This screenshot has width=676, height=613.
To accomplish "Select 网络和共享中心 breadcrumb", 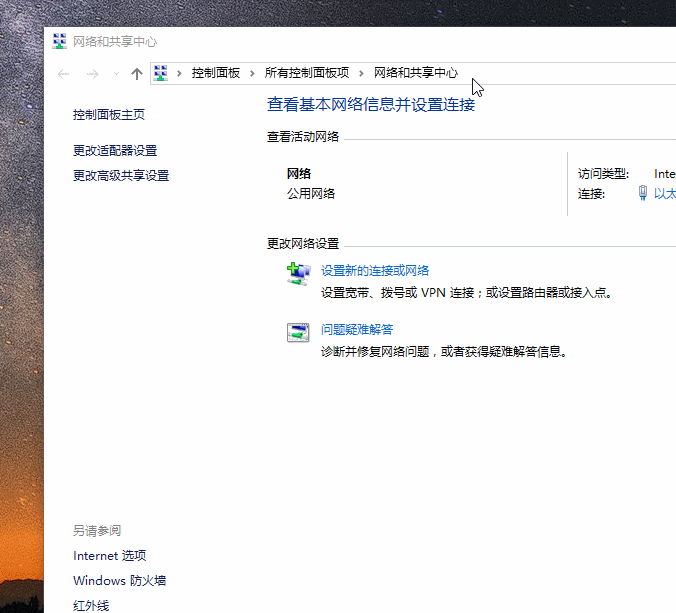I will click(416, 73).
